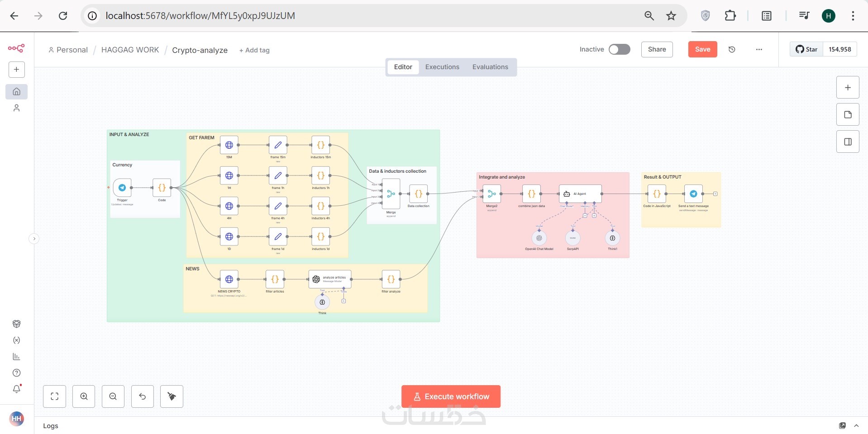Viewport: 868px width, 434px height.
Task: Toggle the workflow Inactive switch
Action: 619,49
